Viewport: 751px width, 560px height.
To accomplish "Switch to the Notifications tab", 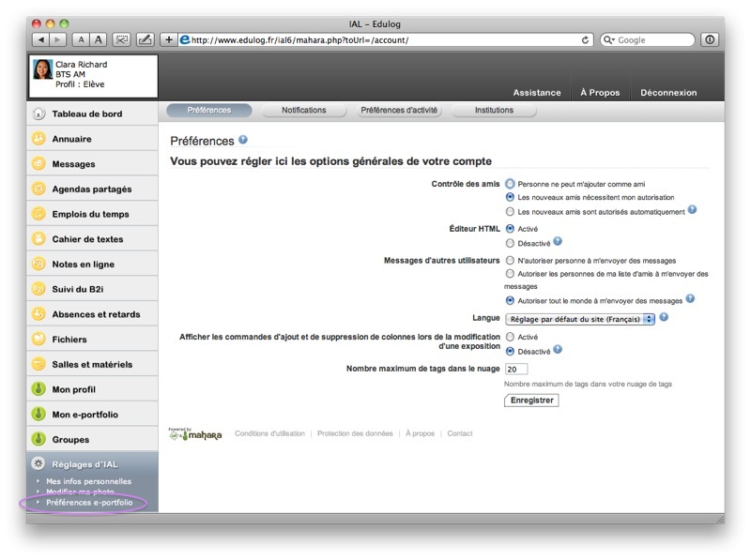I will 303,110.
